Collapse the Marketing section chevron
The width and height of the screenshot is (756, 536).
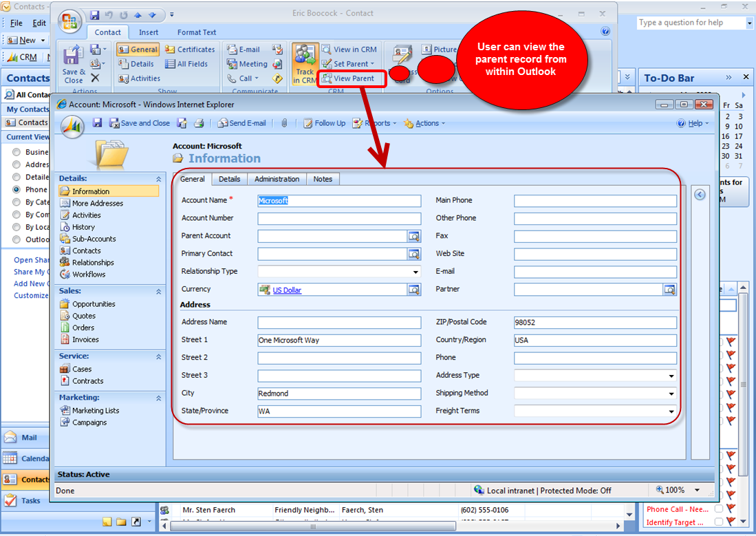pyautogui.click(x=158, y=398)
